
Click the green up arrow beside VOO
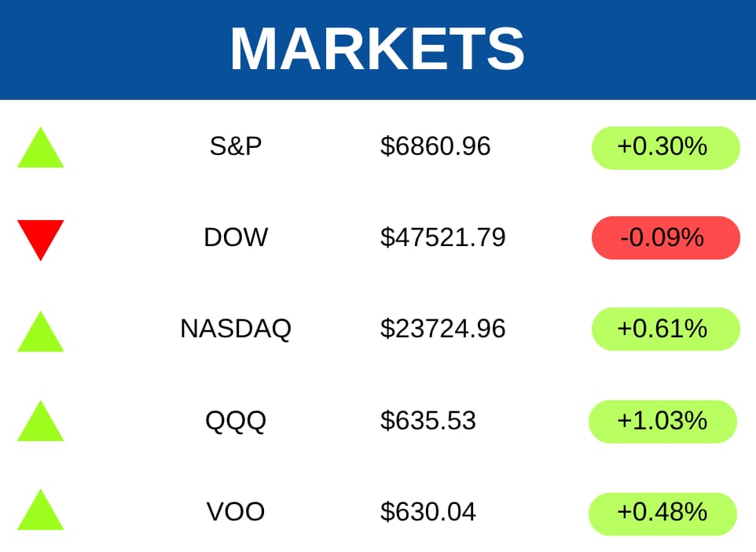point(40,513)
